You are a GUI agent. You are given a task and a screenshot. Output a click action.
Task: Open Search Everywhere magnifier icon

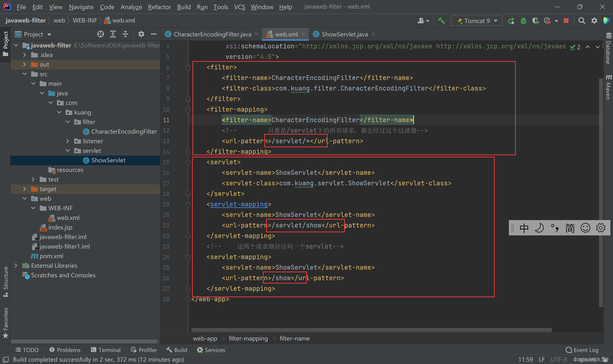click(x=582, y=21)
